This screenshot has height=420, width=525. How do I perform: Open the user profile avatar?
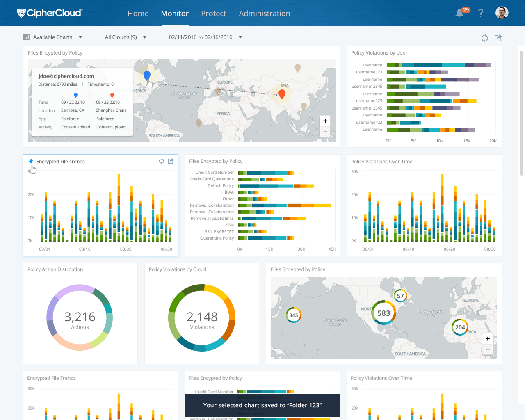[502, 13]
